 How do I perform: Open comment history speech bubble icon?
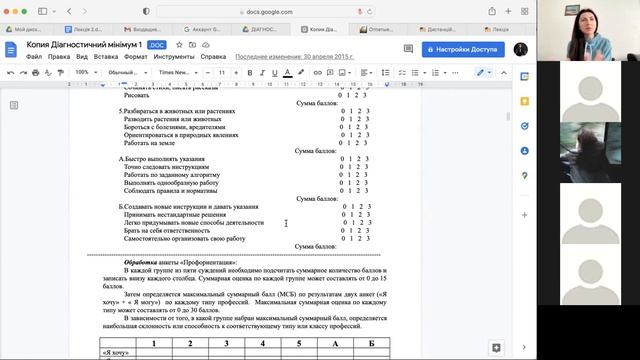pyautogui.click(x=408, y=49)
